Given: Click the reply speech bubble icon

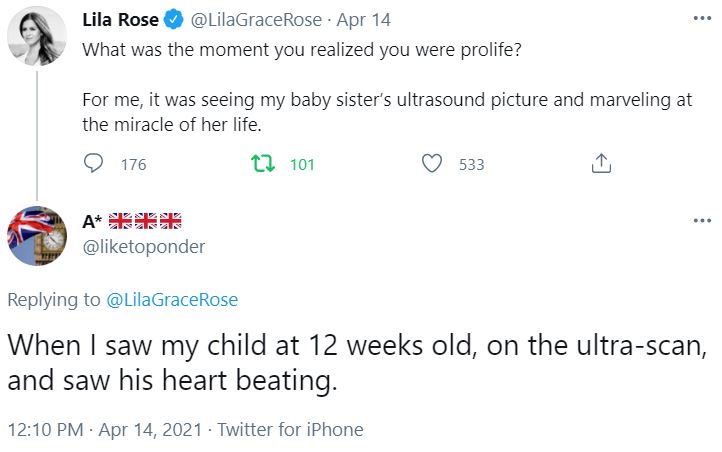Looking at the screenshot, I should [x=93, y=164].
